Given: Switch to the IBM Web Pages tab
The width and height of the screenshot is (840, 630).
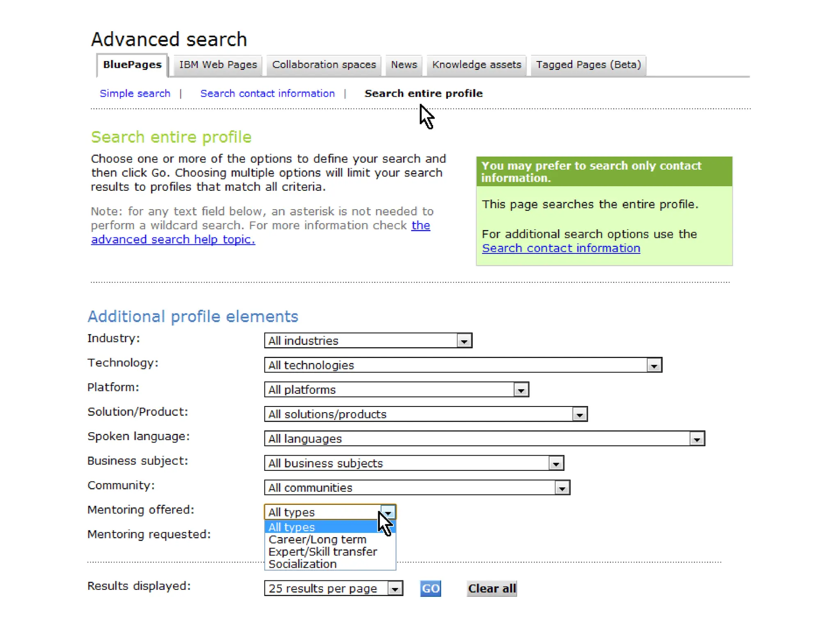Looking at the screenshot, I should pos(218,65).
